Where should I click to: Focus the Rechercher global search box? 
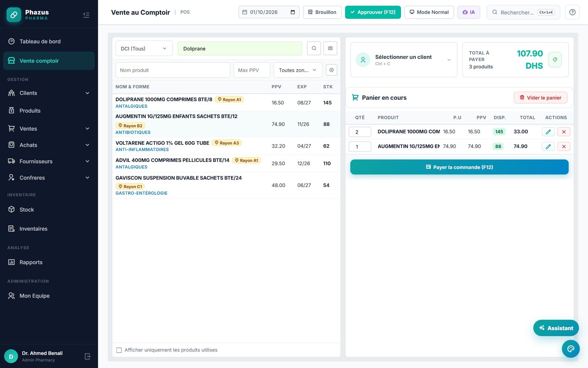pos(523,12)
